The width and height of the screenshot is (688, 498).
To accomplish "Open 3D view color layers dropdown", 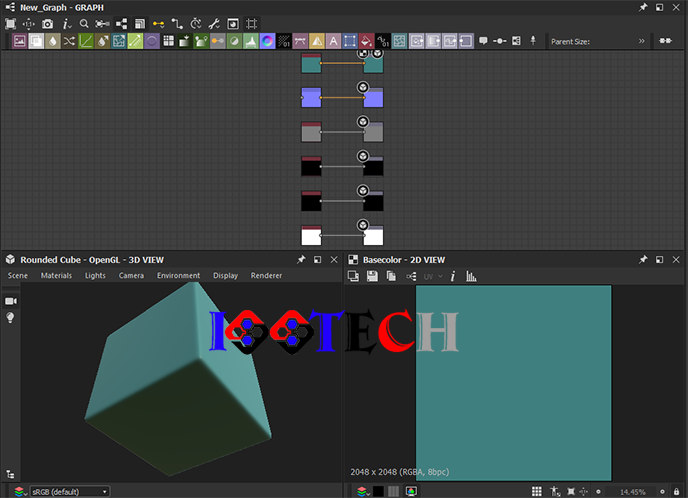I will pos(19,491).
